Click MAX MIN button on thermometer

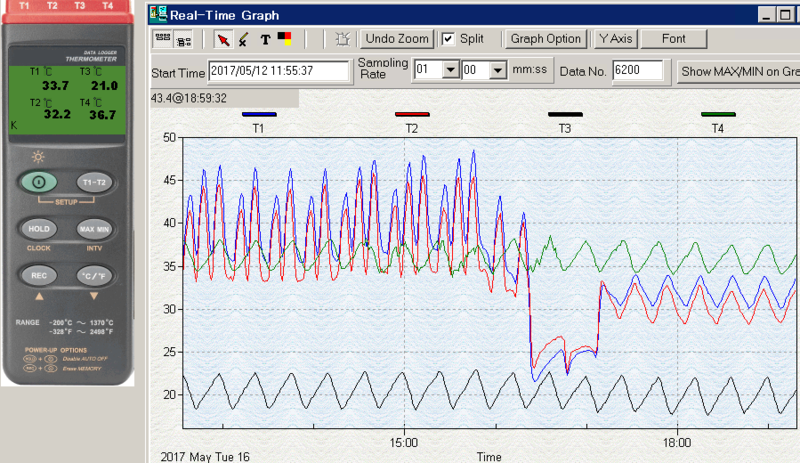click(94, 229)
